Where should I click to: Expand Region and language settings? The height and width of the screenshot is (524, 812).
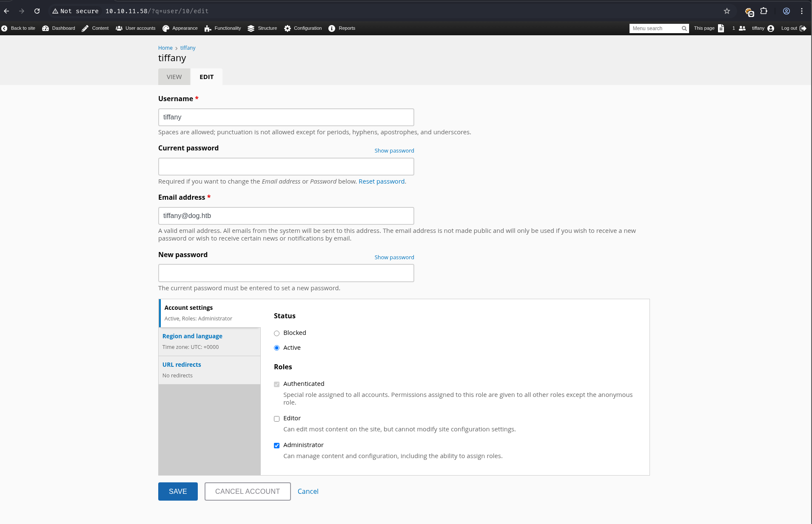tap(192, 336)
